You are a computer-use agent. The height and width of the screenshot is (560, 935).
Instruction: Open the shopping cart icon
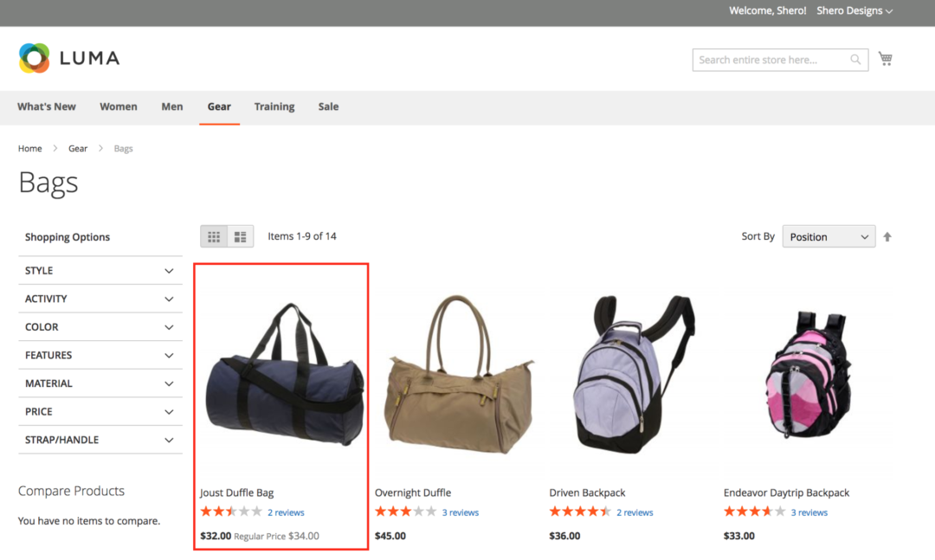point(885,58)
